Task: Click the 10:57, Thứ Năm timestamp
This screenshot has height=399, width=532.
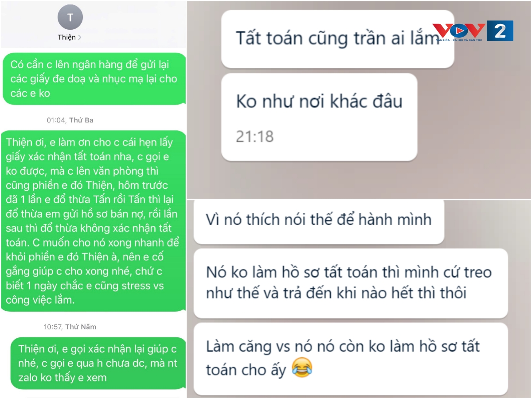Action: [x=70, y=327]
